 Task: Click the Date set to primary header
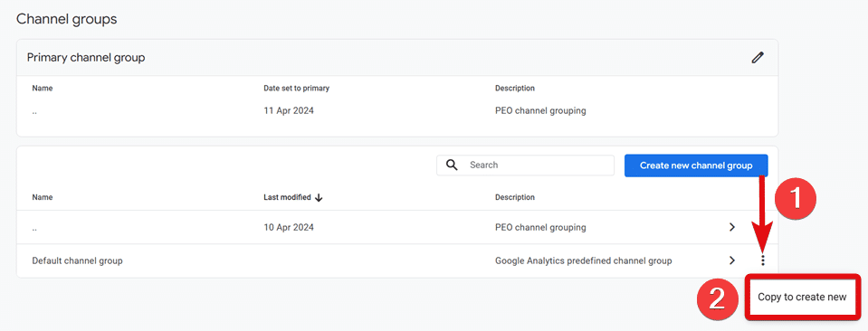(297, 89)
